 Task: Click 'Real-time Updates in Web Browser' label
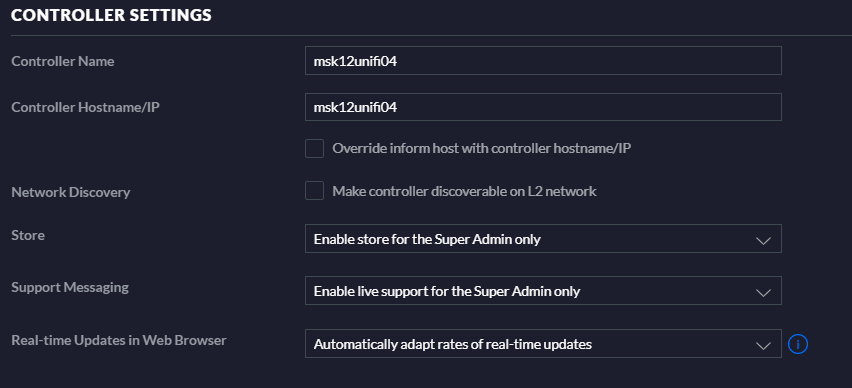tap(118, 340)
